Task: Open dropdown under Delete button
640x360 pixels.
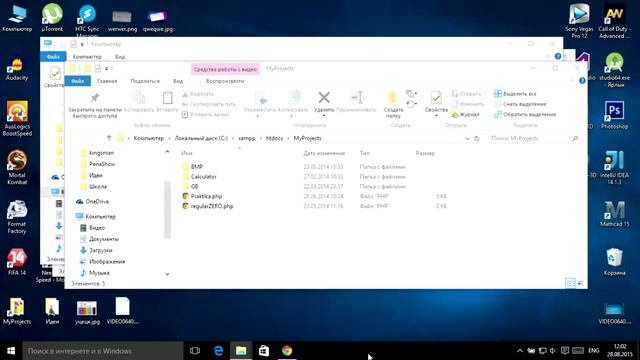Action: tap(324, 116)
